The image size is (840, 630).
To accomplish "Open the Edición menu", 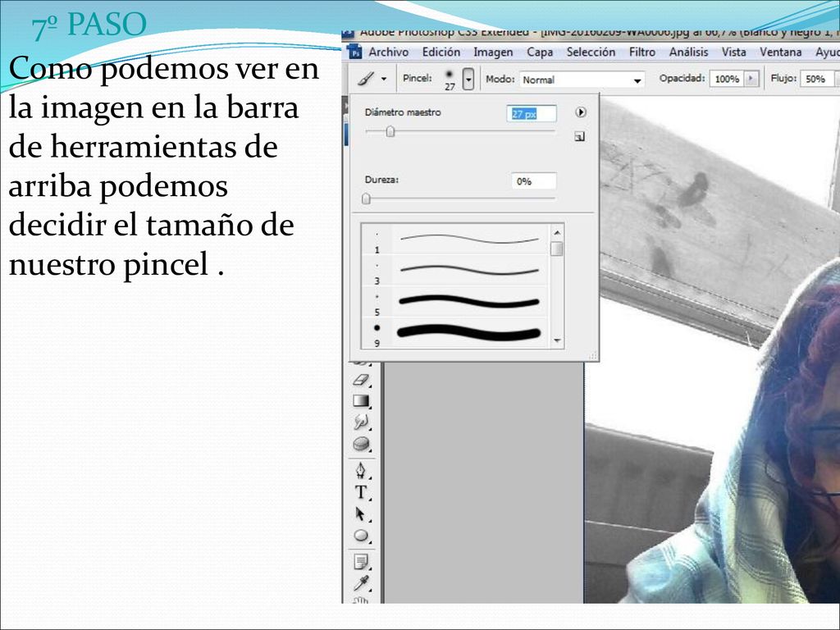I will (441, 52).
